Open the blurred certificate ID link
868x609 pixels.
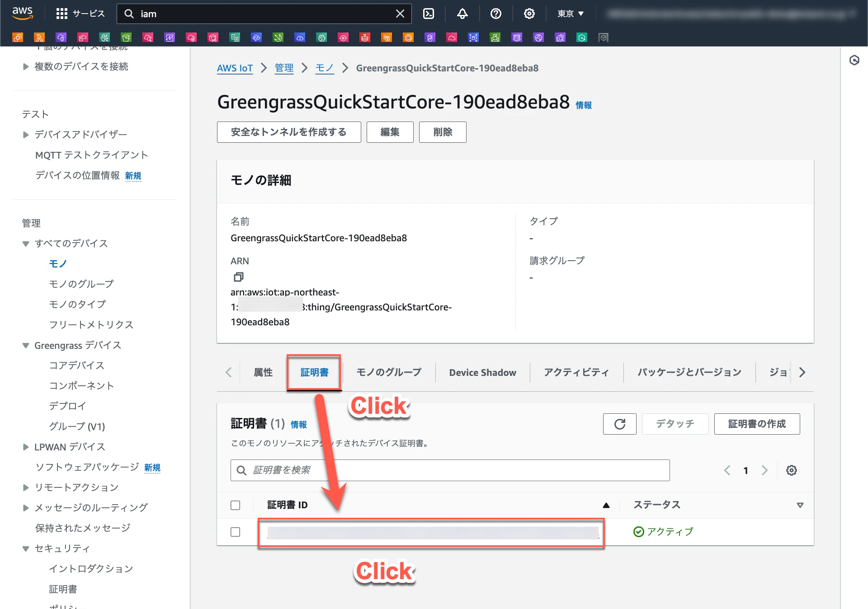point(433,533)
